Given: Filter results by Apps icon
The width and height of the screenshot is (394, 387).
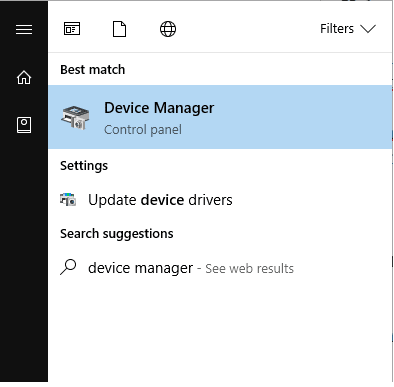Looking at the screenshot, I should pos(72,29).
